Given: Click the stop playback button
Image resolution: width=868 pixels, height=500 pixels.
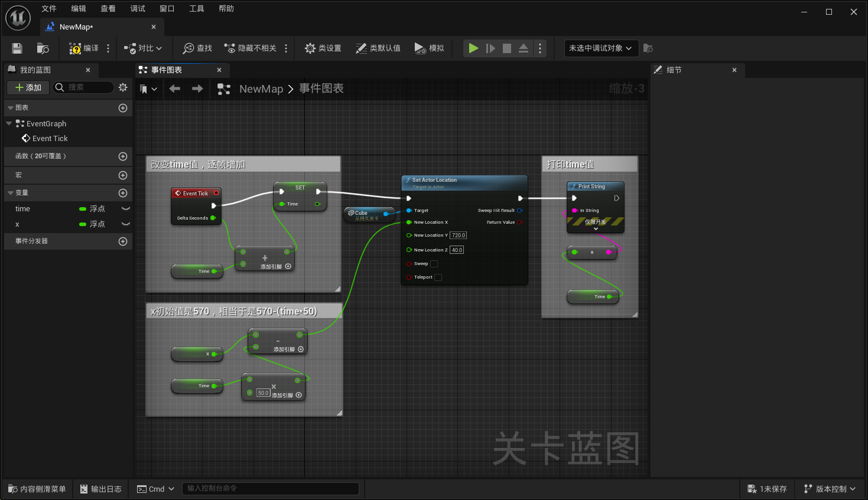Looking at the screenshot, I should (507, 48).
